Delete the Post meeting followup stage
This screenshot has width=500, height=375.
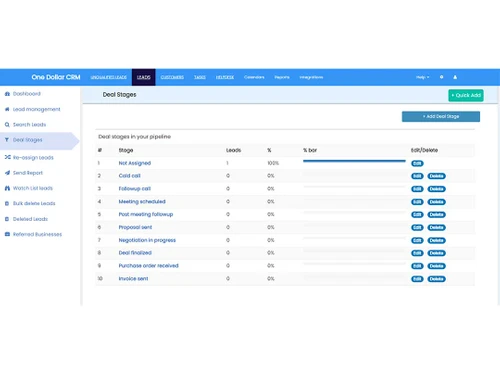click(x=436, y=215)
